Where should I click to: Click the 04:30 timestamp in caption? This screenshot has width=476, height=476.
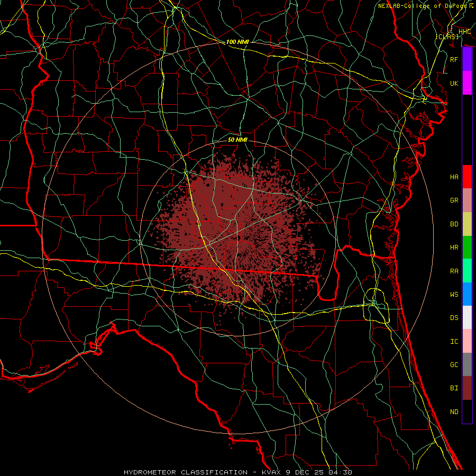340,472
